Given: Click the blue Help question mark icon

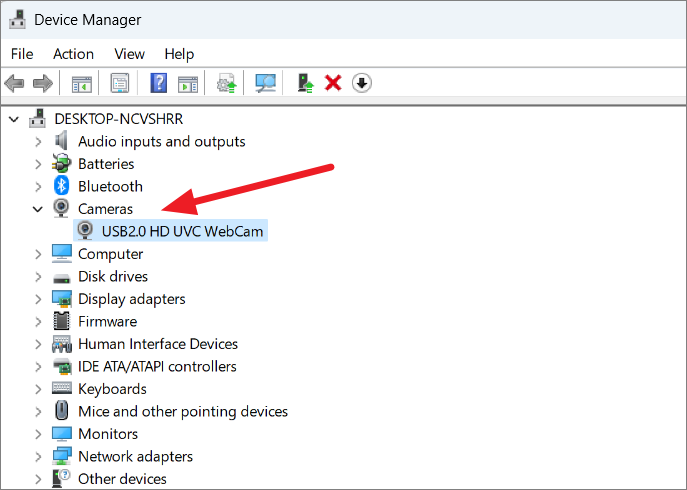Looking at the screenshot, I should coord(159,83).
